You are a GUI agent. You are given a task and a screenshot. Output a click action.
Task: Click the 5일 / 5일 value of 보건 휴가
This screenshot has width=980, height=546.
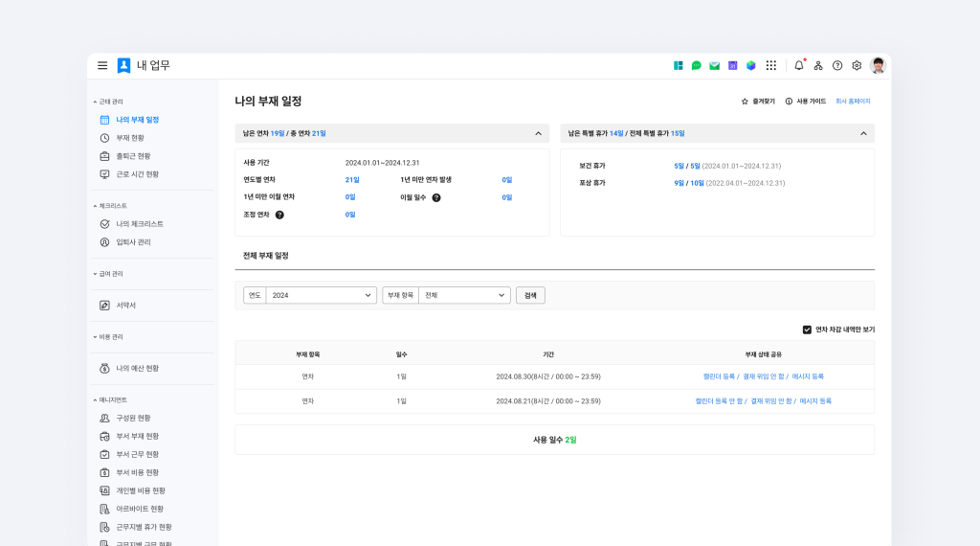tap(687, 167)
